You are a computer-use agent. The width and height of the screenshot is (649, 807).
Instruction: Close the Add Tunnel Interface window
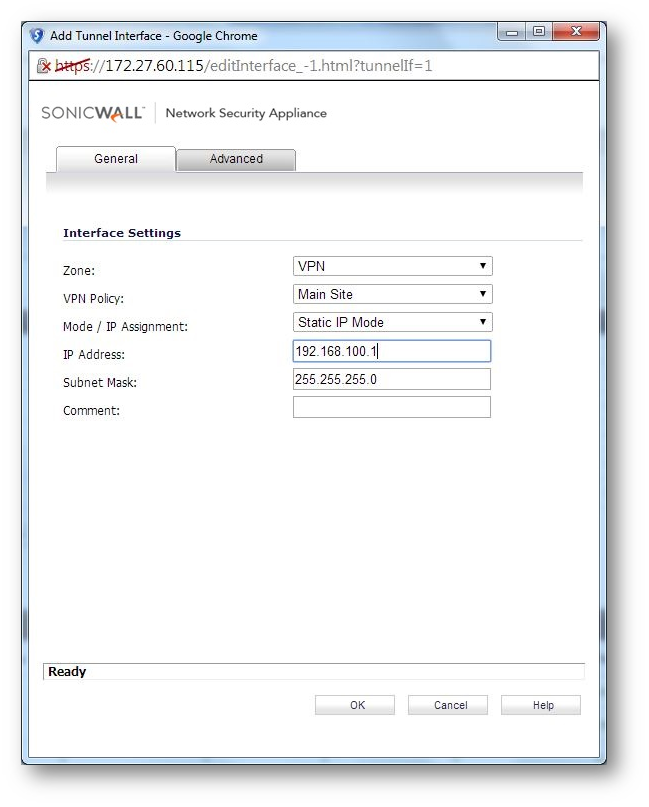576,32
